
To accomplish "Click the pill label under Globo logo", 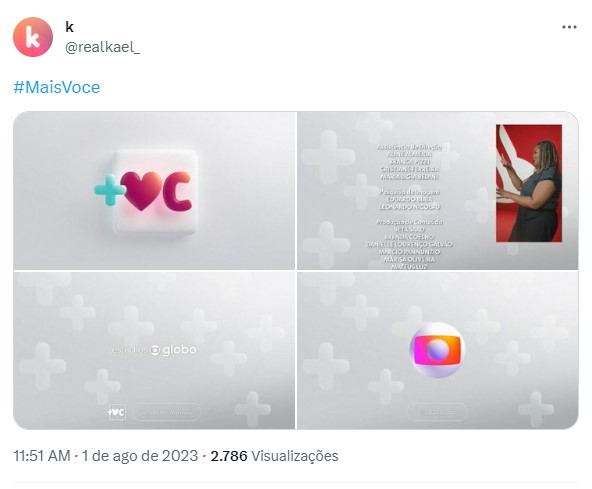I will [437, 412].
